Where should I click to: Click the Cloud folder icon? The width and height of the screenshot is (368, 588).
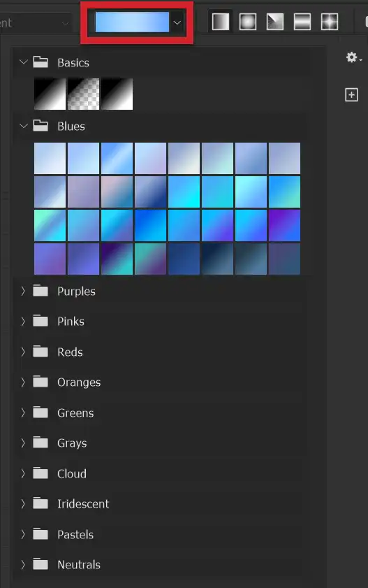tap(41, 473)
